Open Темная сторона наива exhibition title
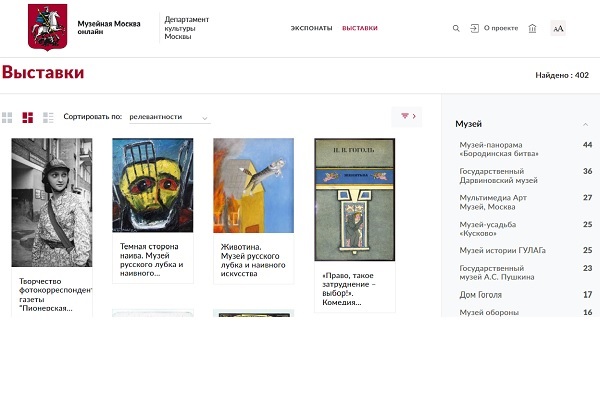The height and width of the screenshot is (400, 600). click(x=152, y=260)
